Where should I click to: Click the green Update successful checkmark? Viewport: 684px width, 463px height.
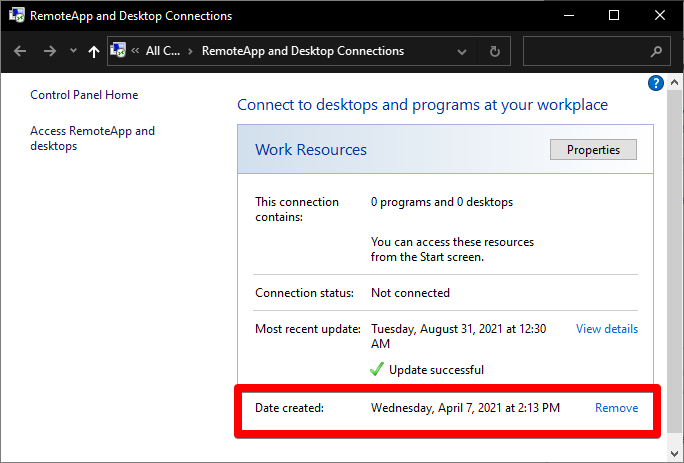click(x=377, y=369)
